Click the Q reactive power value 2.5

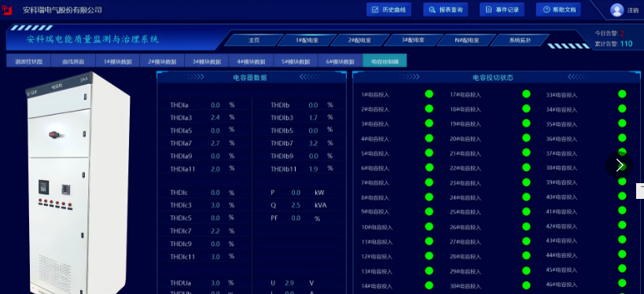[296, 205]
